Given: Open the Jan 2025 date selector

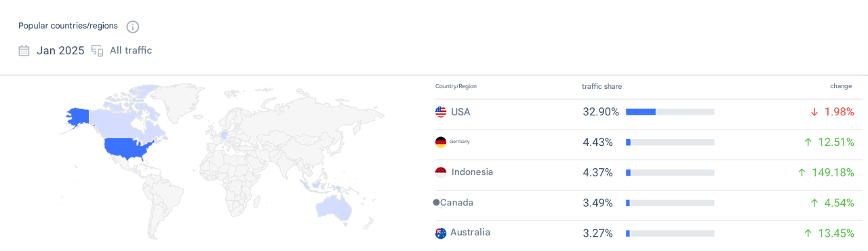Looking at the screenshot, I should click(x=60, y=50).
